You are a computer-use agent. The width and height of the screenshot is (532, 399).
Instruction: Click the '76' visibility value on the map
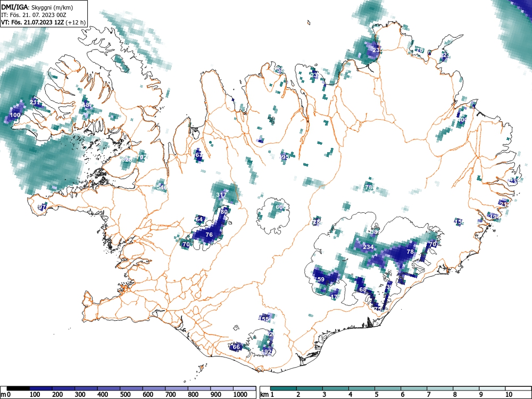click(209, 235)
